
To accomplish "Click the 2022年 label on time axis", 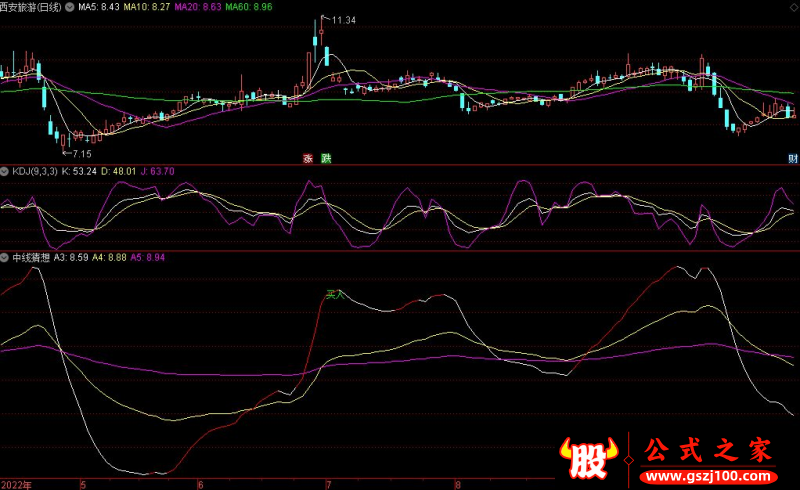I will tap(16, 483).
